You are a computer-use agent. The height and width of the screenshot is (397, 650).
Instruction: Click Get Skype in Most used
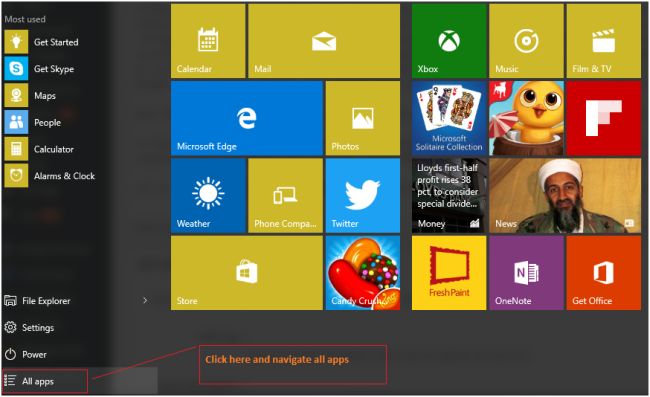click(39, 69)
